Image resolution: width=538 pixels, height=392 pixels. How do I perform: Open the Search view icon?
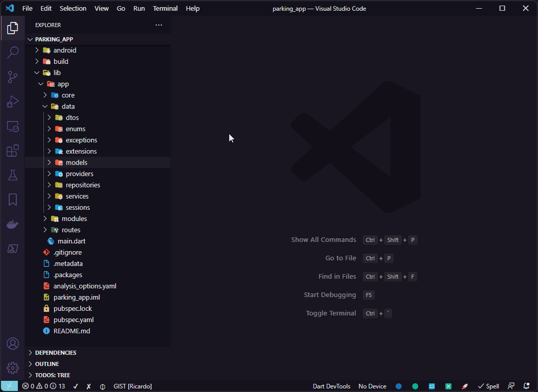pyautogui.click(x=13, y=53)
